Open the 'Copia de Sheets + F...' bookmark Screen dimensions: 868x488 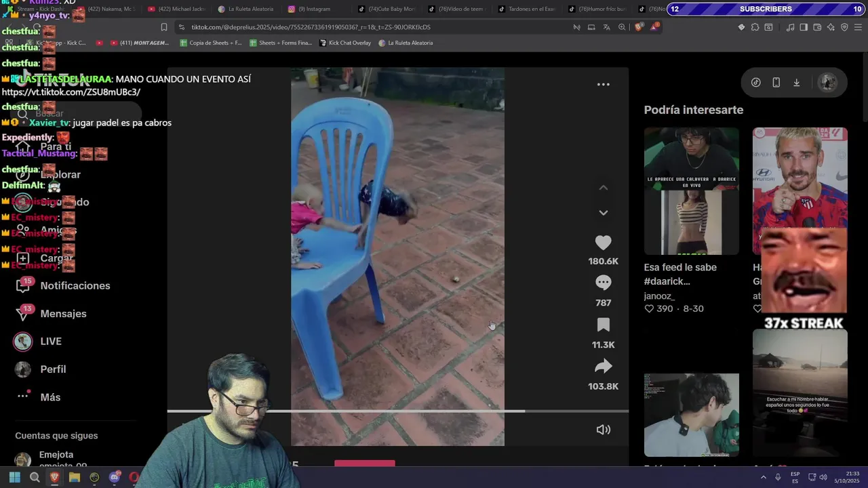pos(210,43)
